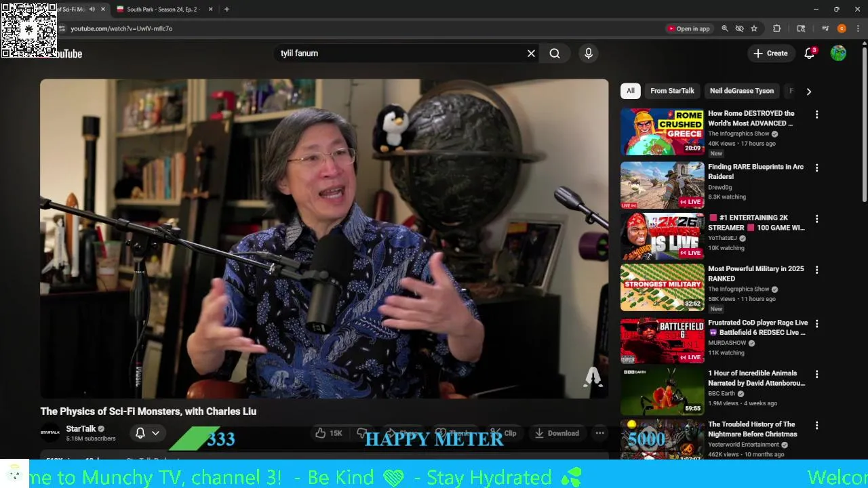The width and height of the screenshot is (868, 488).
Task: Open the BBC Earth Incredible Animals thumbnail
Action: tap(662, 392)
